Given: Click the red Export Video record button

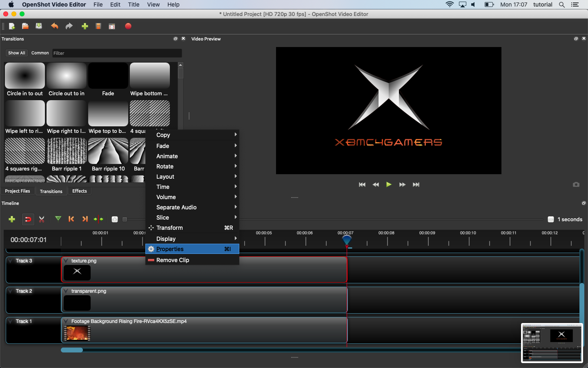Looking at the screenshot, I should [x=128, y=26].
